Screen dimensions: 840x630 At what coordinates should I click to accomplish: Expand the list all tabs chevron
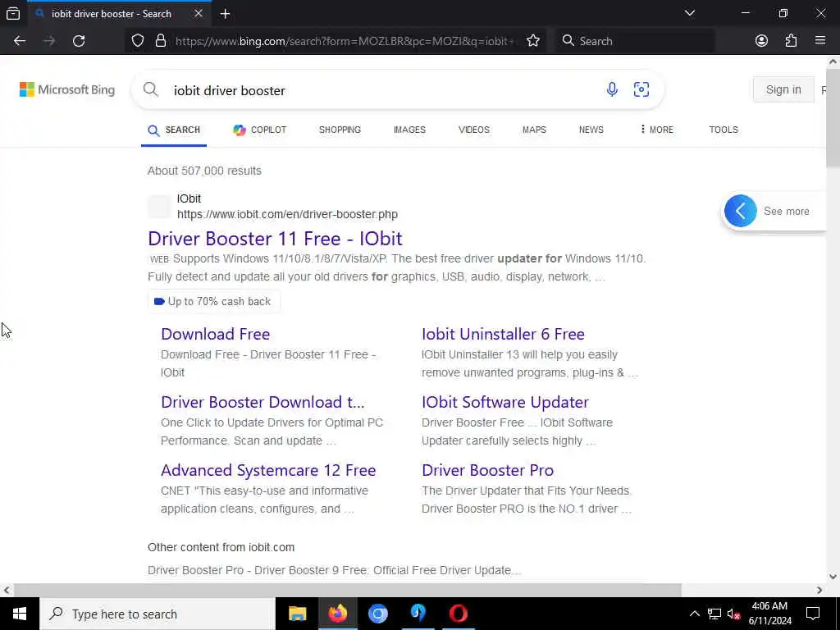click(x=690, y=13)
